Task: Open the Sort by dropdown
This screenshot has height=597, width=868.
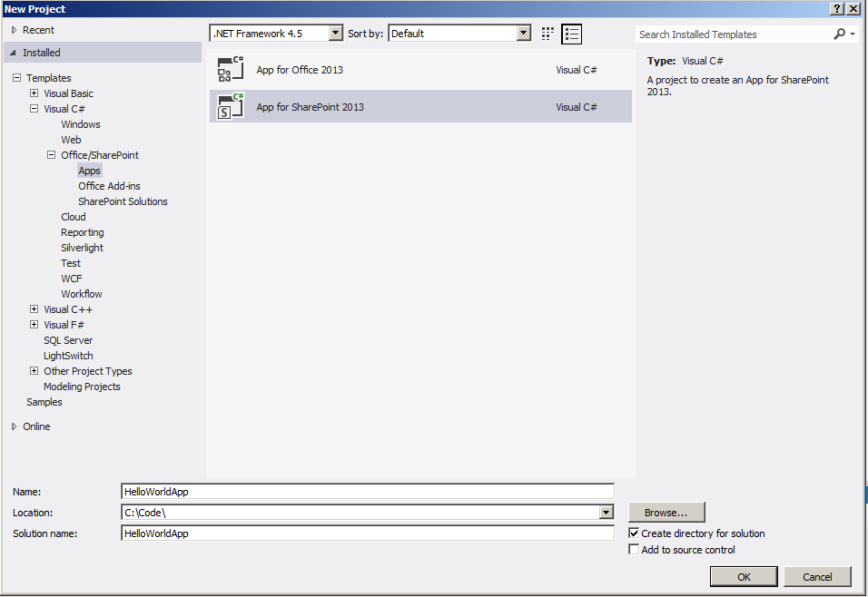Action: (x=524, y=34)
